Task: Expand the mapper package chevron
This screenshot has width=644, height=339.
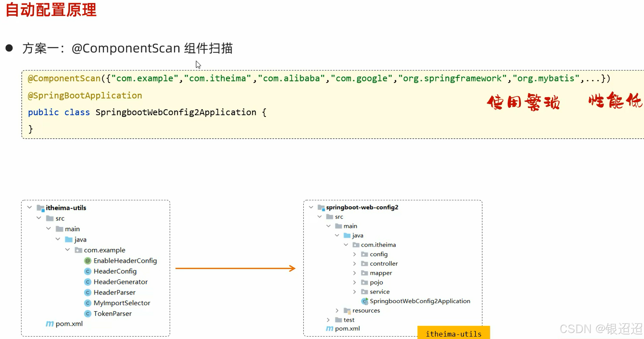Action: [355, 273]
